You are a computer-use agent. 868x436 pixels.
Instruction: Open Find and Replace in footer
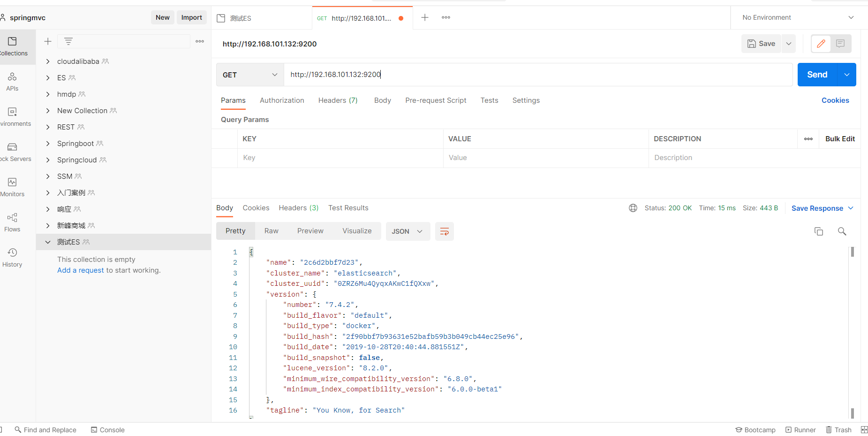coord(45,430)
